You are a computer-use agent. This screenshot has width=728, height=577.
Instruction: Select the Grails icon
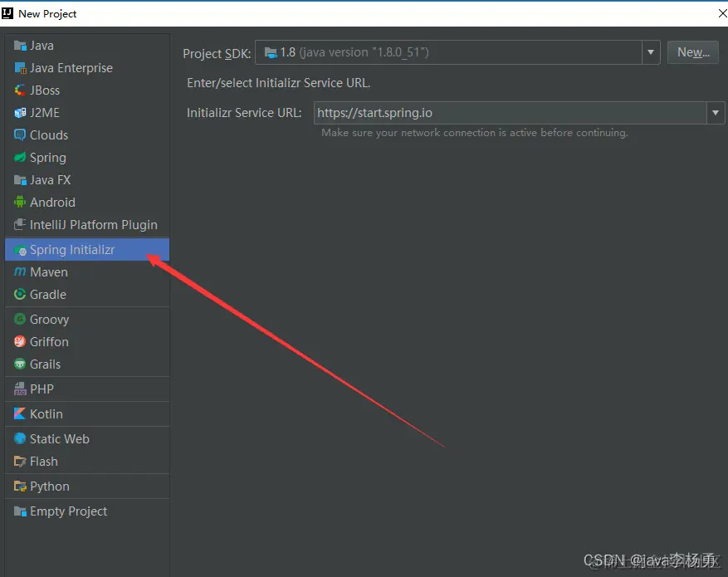pyautogui.click(x=20, y=364)
